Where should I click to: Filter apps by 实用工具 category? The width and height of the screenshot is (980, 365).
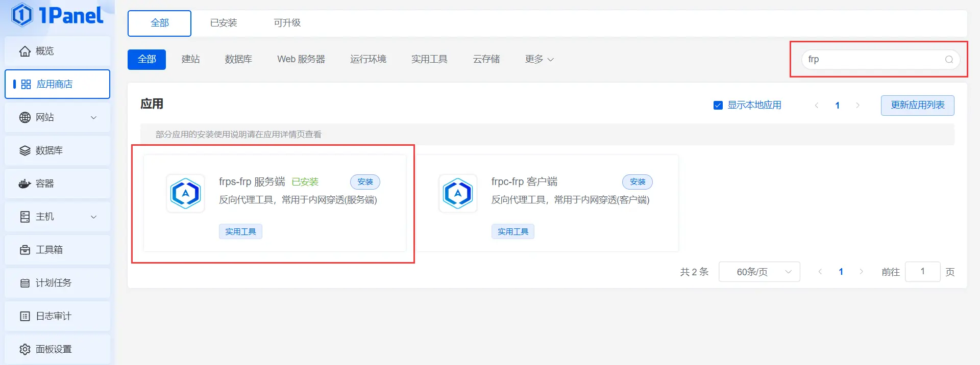coord(429,59)
